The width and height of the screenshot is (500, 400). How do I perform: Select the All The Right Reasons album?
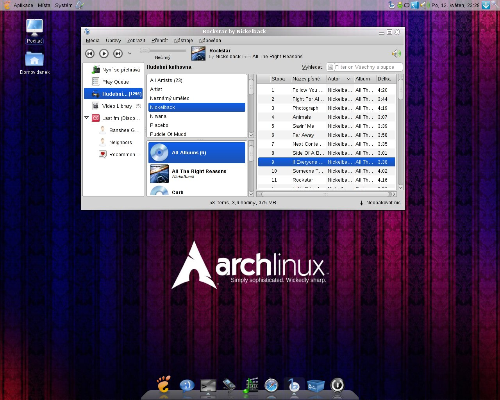197,173
